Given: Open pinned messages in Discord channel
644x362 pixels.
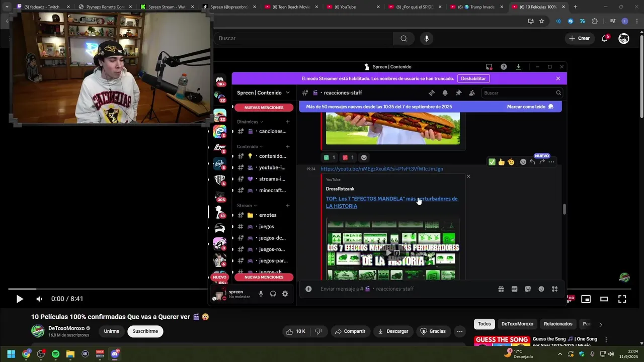Looking at the screenshot, I should pos(458,93).
